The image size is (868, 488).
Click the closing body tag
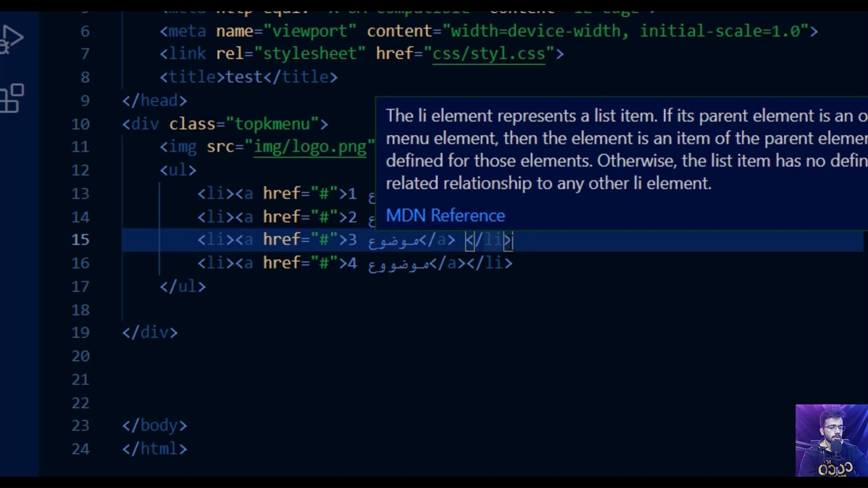pos(155,426)
